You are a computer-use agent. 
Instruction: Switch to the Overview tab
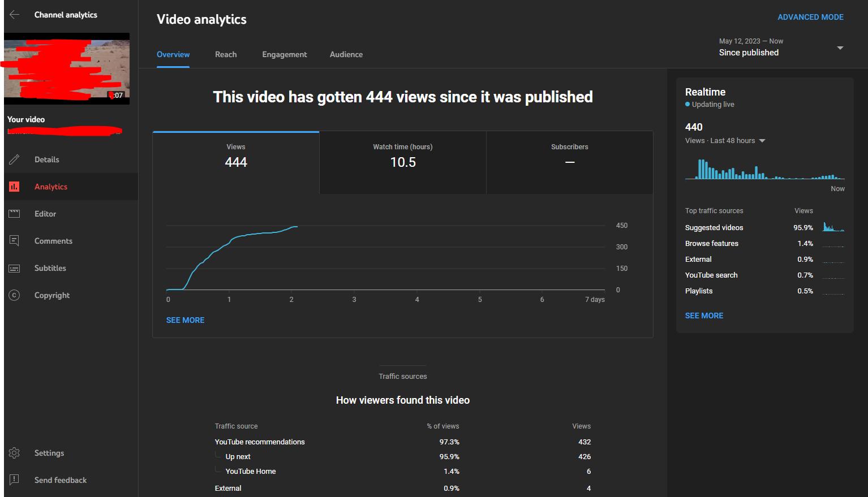tap(173, 54)
